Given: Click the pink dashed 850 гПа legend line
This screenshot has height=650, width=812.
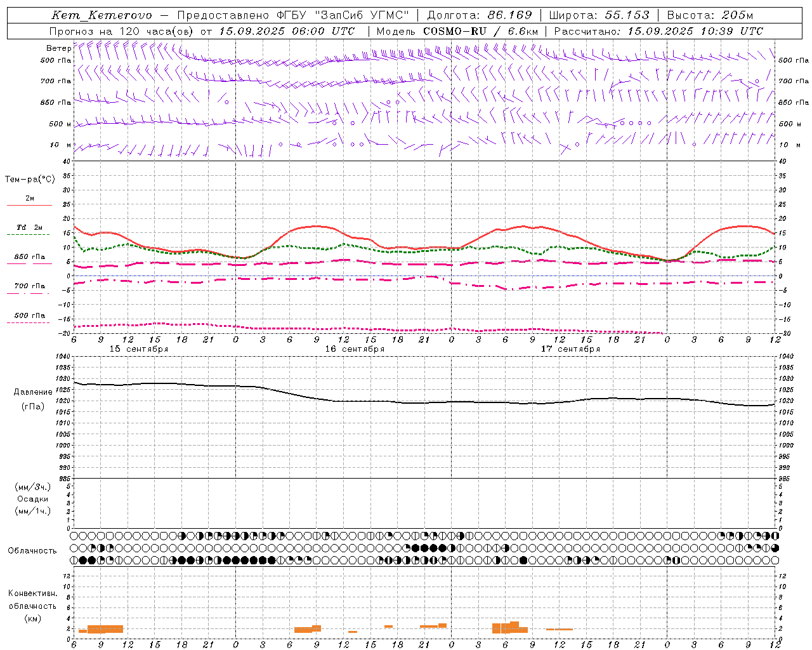Looking at the screenshot, I should (x=28, y=264).
